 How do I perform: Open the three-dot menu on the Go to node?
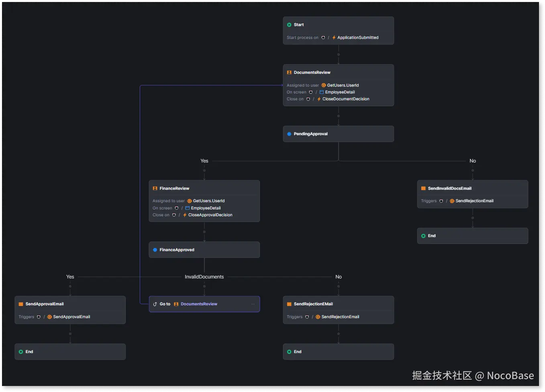(253, 304)
